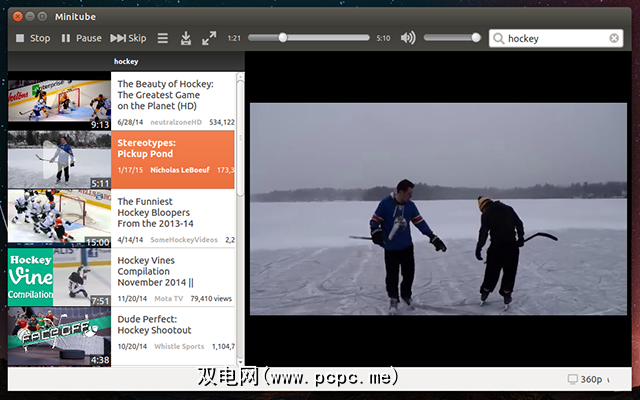
Task: Clear the hockey search text
Action: click(614, 38)
